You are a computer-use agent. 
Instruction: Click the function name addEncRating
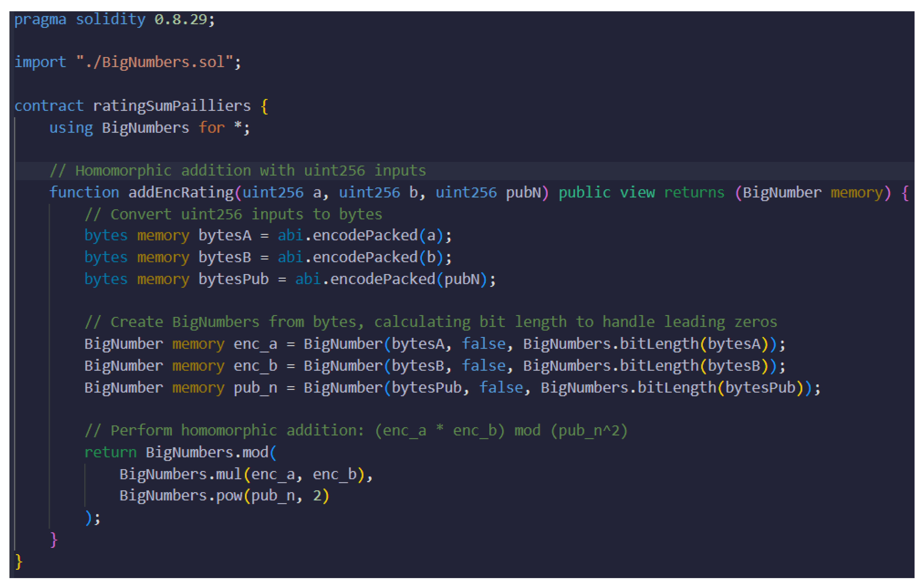point(181,193)
